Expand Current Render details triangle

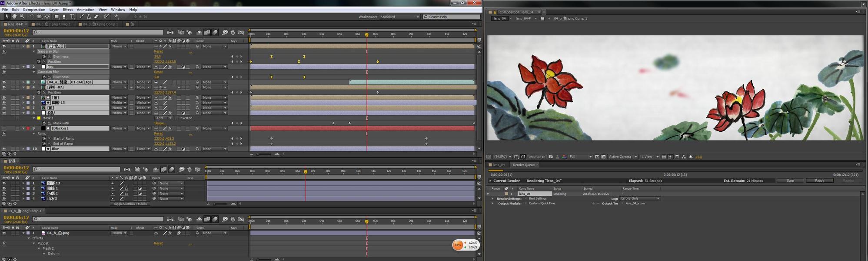point(491,181)
